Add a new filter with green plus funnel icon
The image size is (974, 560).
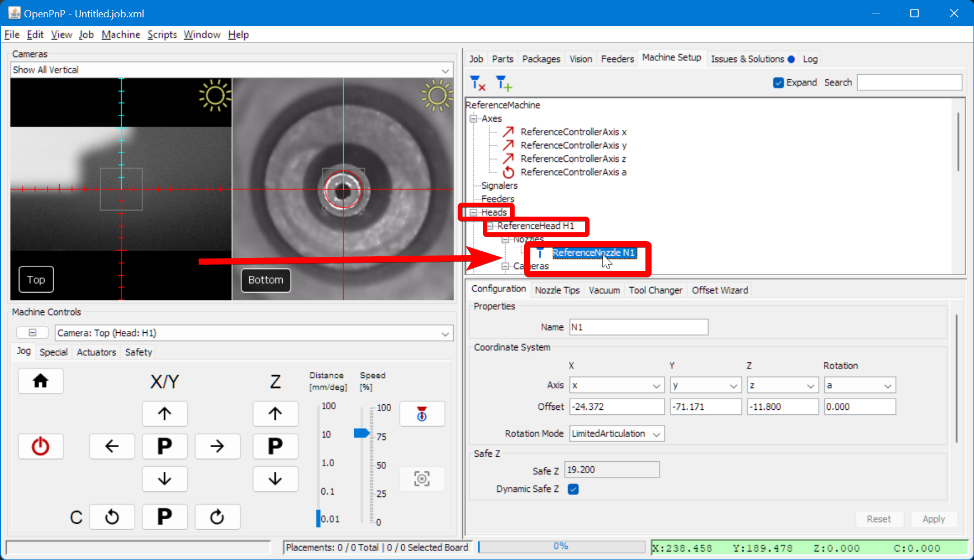503,83
